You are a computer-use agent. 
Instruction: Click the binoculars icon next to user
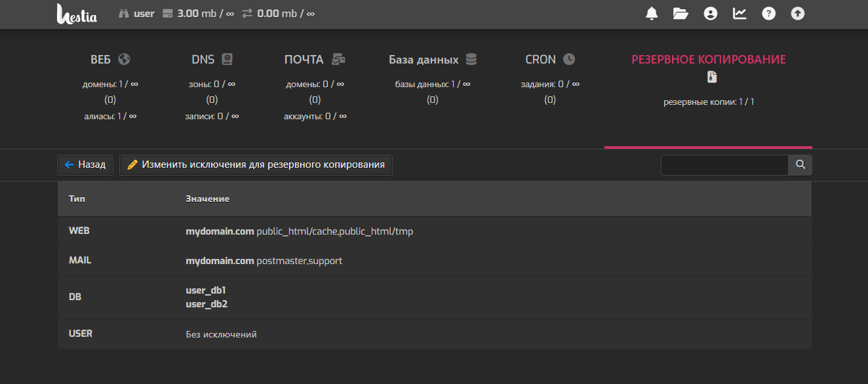click(x=124, y=13)
